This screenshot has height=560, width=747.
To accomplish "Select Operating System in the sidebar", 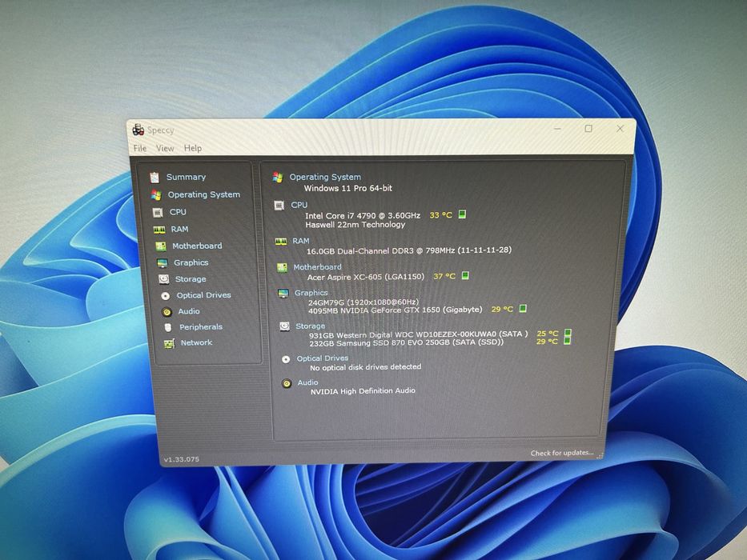I will coord(204,194).
